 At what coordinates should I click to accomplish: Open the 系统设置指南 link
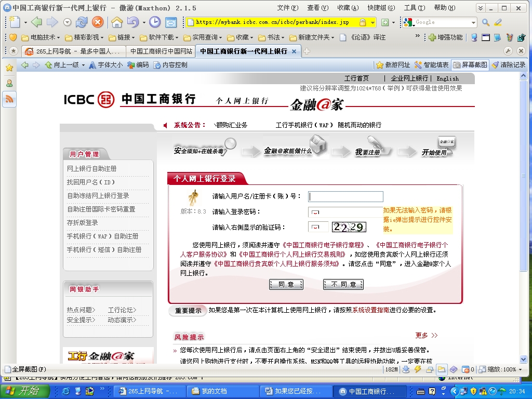pyautogui.click(x=370, y=310)
